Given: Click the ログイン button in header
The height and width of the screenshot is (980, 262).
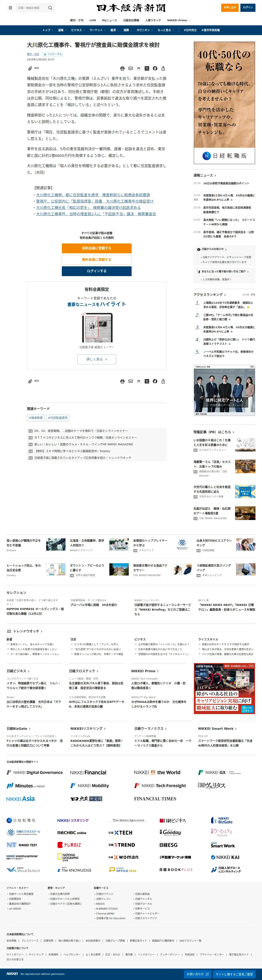Looking at the screenshot, I should click(248, 7).
